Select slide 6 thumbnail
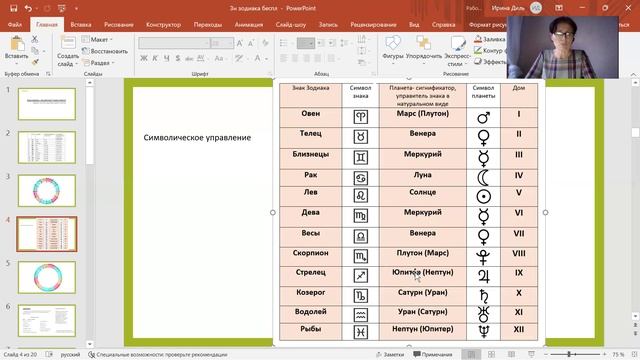Screen dimensions: 640x360 click(47, 320)
